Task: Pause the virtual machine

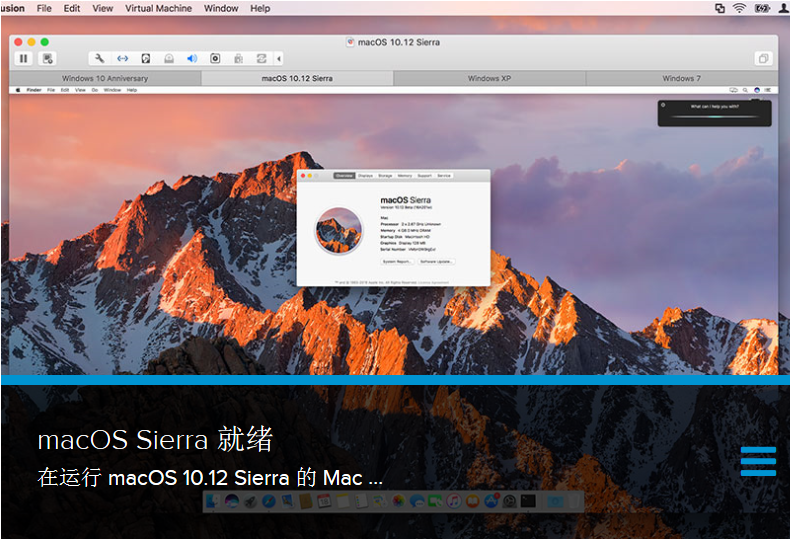Action: [23, 59]
